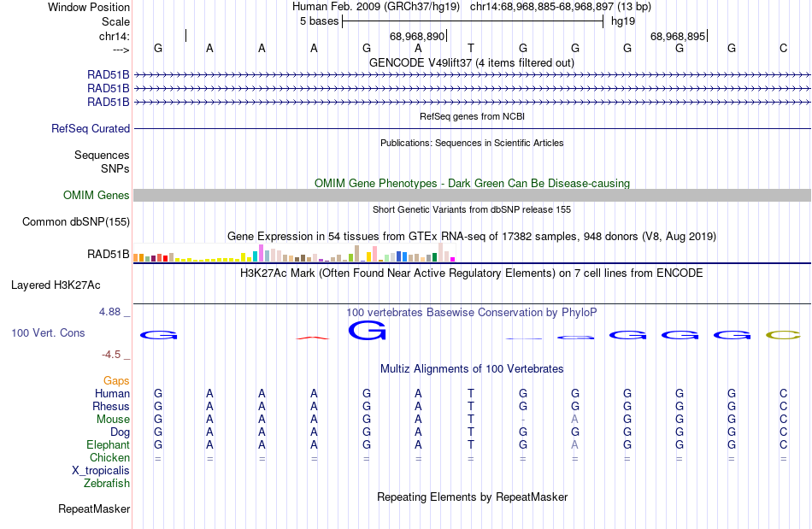Click the faded A in the Mouse row
The height and width of the screenshot is (529, 812).
(x=575, y=420)
